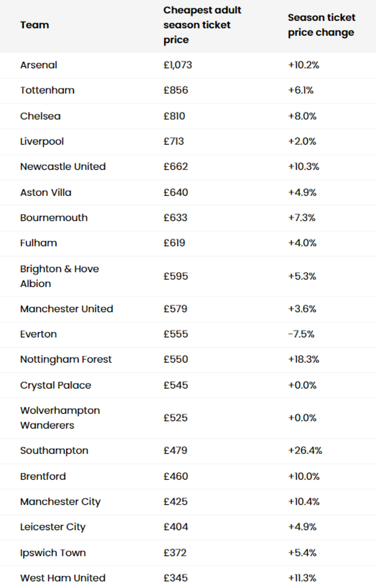Select West Ham United's £345 price
Image resolution: width=376 pixels, height=588 pixels.
point(175,578)
